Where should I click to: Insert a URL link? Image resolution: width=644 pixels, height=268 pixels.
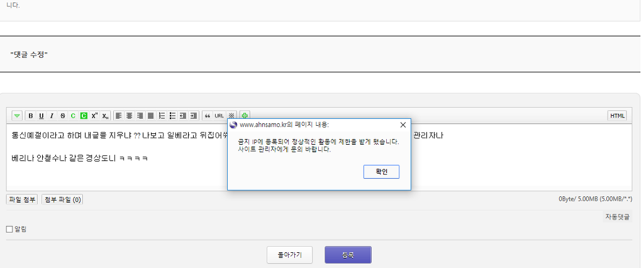click(219, 116)
